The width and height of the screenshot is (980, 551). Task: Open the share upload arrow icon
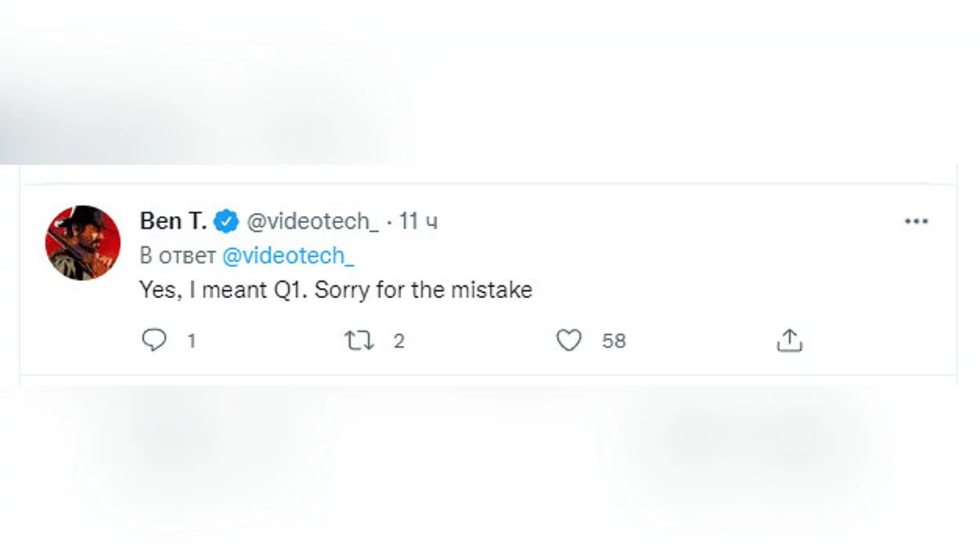[789, 340]
